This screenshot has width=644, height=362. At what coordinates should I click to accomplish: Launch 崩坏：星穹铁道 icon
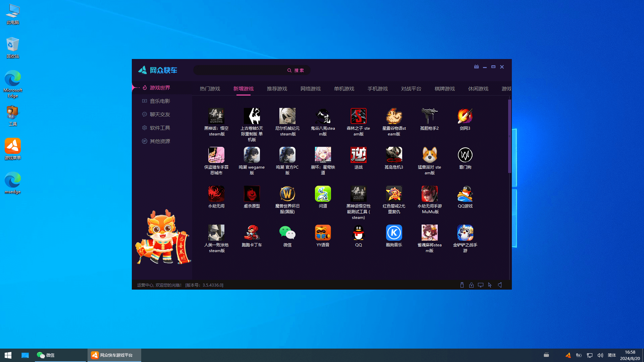click(323, 155)
